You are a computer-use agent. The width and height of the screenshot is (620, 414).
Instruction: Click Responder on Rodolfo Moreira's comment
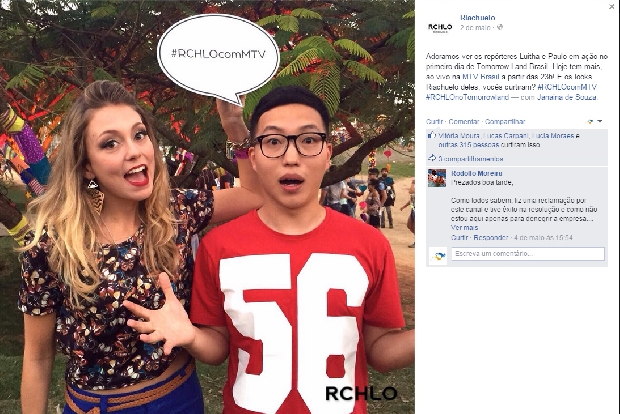[491, 237]
